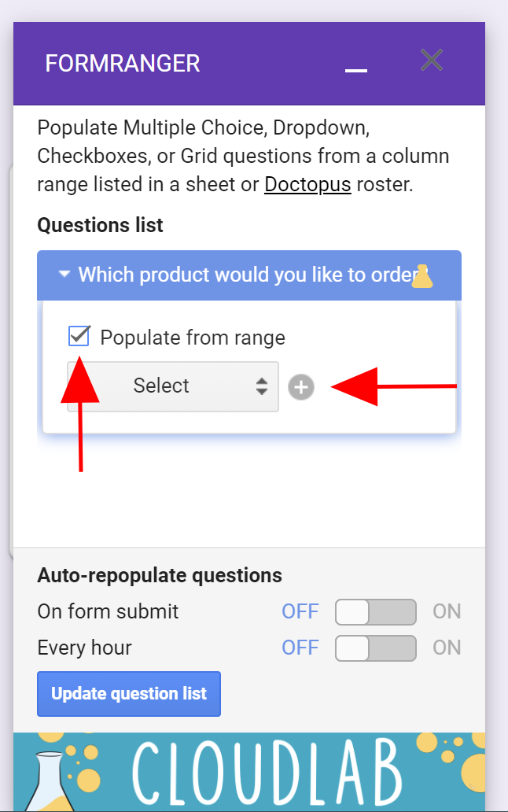The width and height of the screenshot is (508, 812).
Task: Click the flask icon on the question header
Action: tap(424, 275)
